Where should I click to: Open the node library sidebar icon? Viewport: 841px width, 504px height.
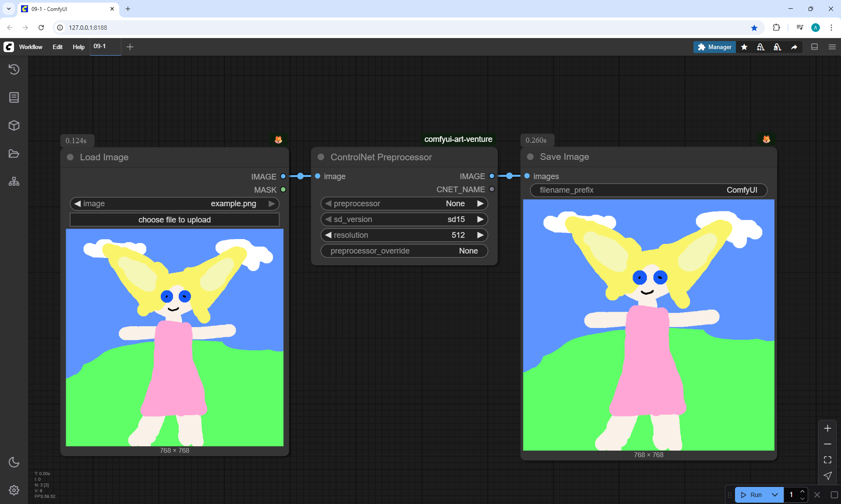tap(14, 97)
